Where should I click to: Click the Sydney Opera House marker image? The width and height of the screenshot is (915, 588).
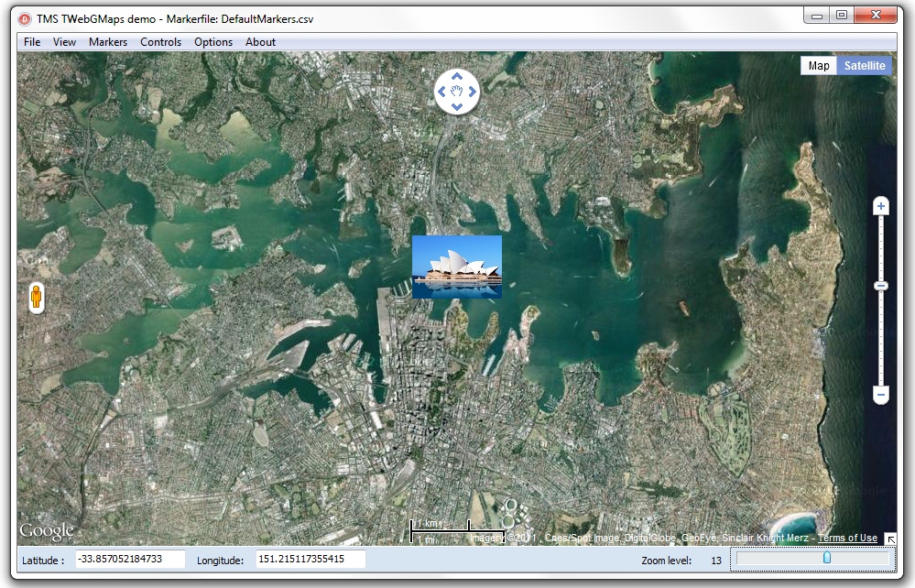point(457,267)
